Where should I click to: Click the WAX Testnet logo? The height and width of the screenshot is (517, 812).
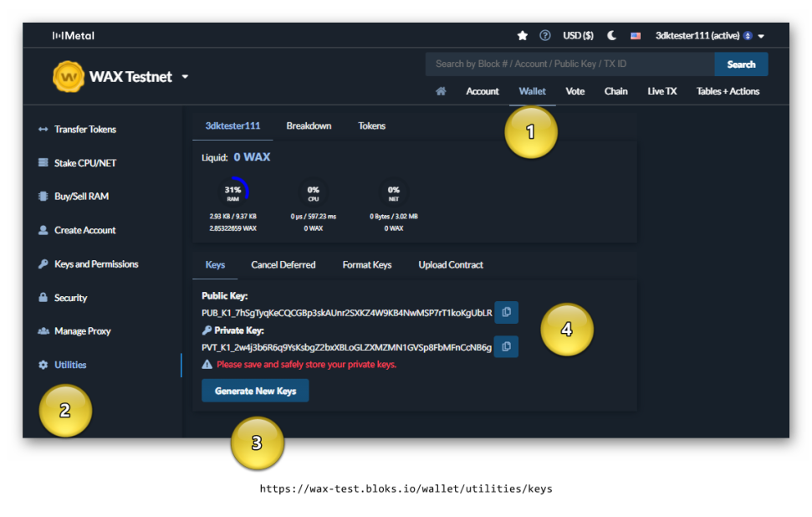pyautogui.click(x=69, y=77)
